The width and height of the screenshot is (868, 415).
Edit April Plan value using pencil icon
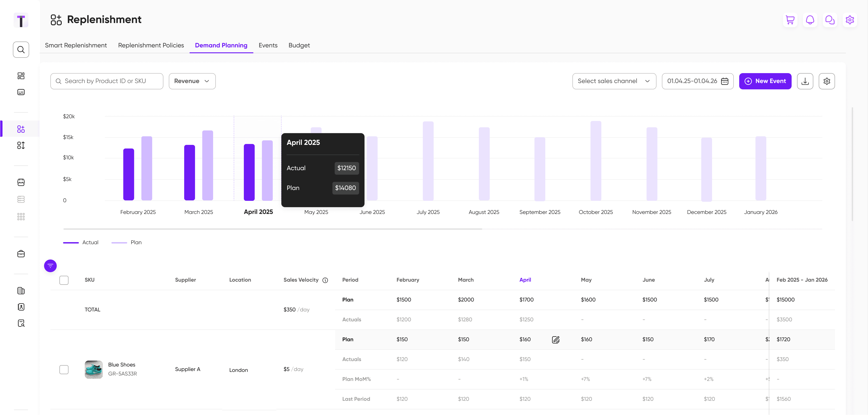[x=556, y=340]
